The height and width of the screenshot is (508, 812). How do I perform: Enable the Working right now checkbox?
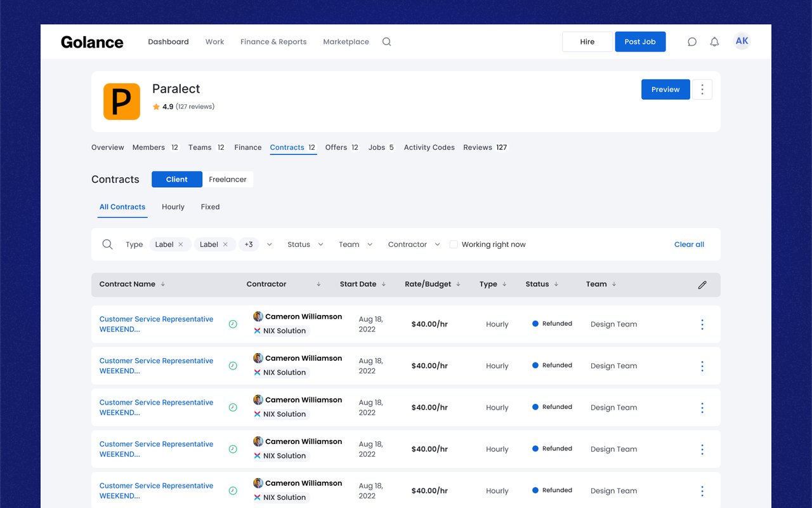pos(454,244)
